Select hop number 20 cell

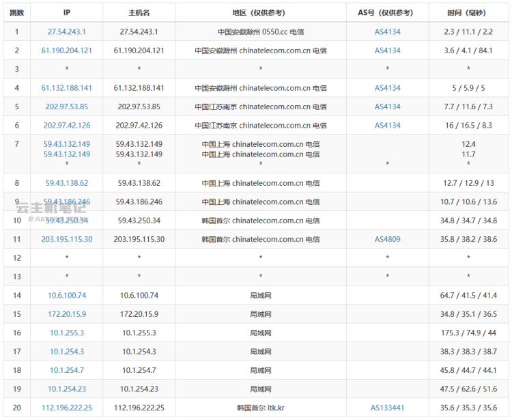click(x=16, y=408)
